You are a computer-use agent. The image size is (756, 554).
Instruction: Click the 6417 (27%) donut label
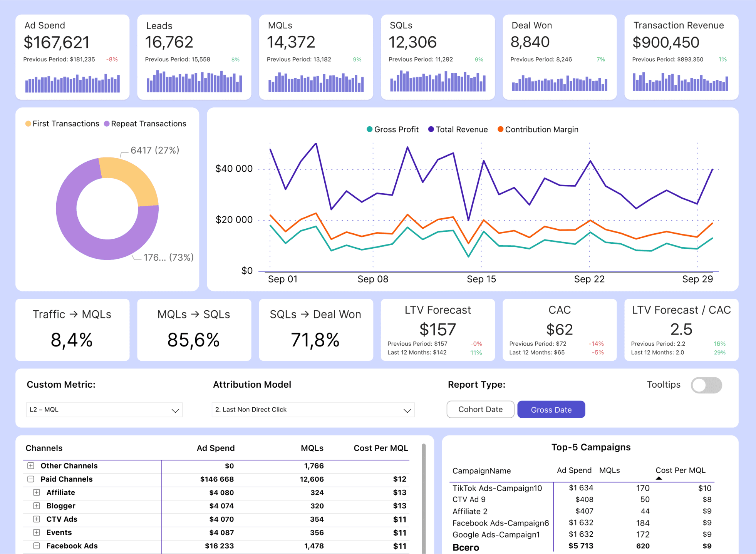[155, 150]
